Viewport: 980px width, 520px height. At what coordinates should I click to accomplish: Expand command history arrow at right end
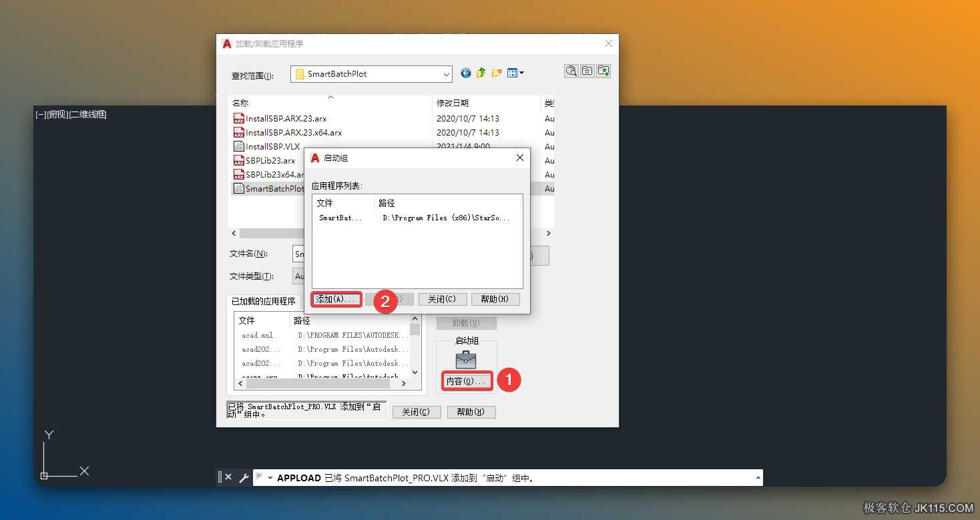pyautogui.click(x=758, y=477)
